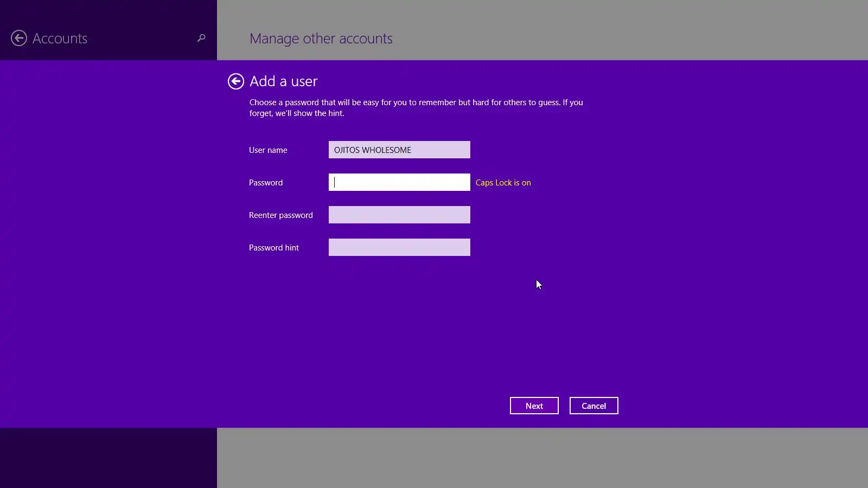The width and height of the screenshot is (868, 488).
Task: Click the Reenter password field
Action: coord(399,215)
